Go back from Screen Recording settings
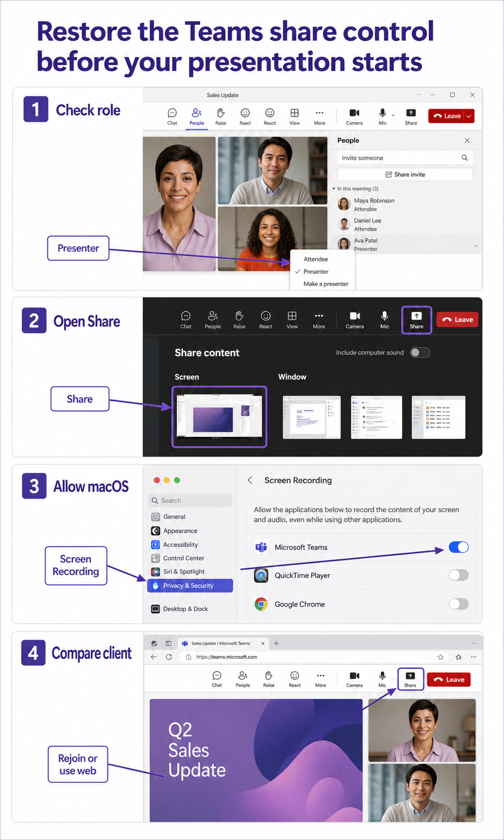The width and height of the screenshot is (504, 840). click(x=250, y=480)
